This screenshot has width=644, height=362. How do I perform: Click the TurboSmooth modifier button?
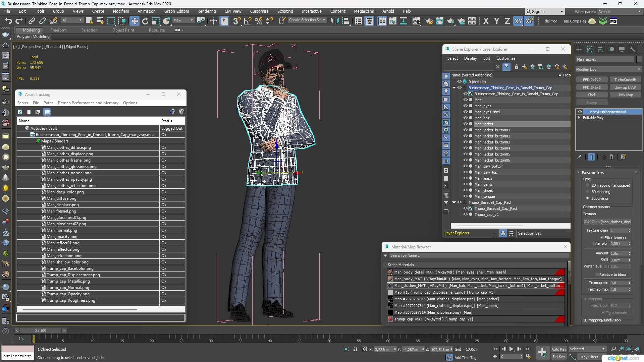(625, 80)
